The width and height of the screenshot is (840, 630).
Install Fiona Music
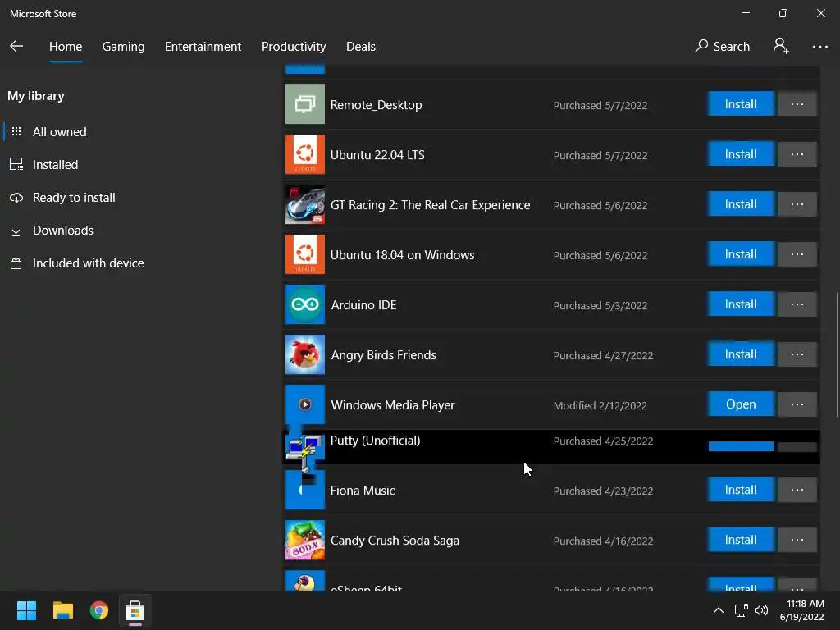(x=741, y=490)
